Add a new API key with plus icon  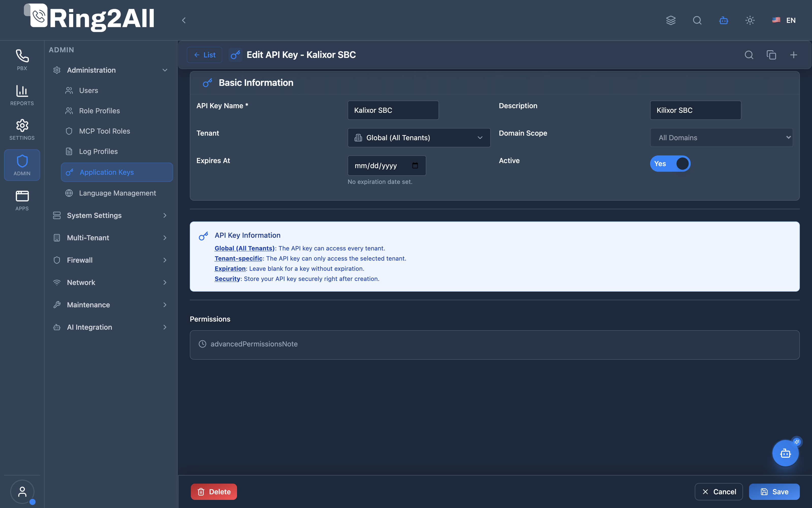(793, 55)
